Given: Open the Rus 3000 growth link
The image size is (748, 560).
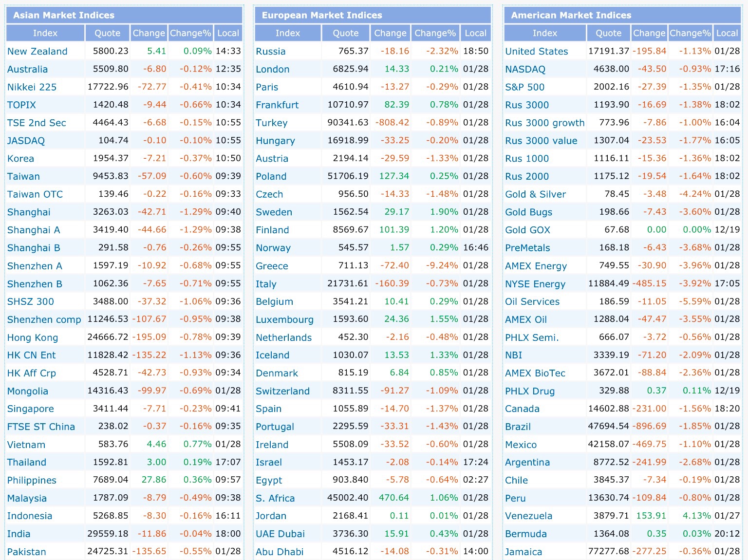Looking at the screenshot, I should point(544,123).
